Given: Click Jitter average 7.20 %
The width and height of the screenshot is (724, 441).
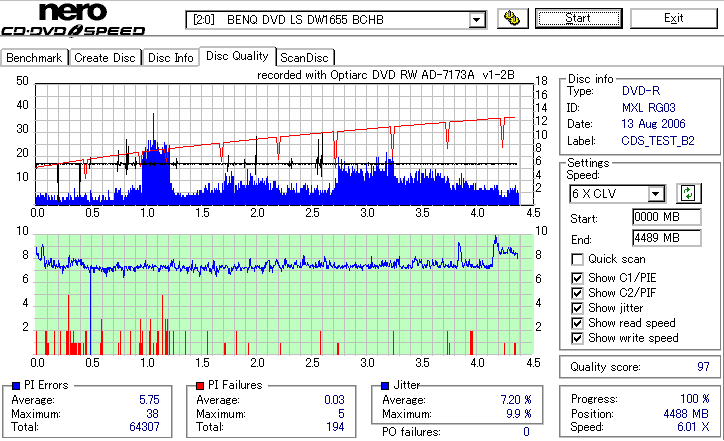Looking at the screenshot, I should click(x=516, y=400).
